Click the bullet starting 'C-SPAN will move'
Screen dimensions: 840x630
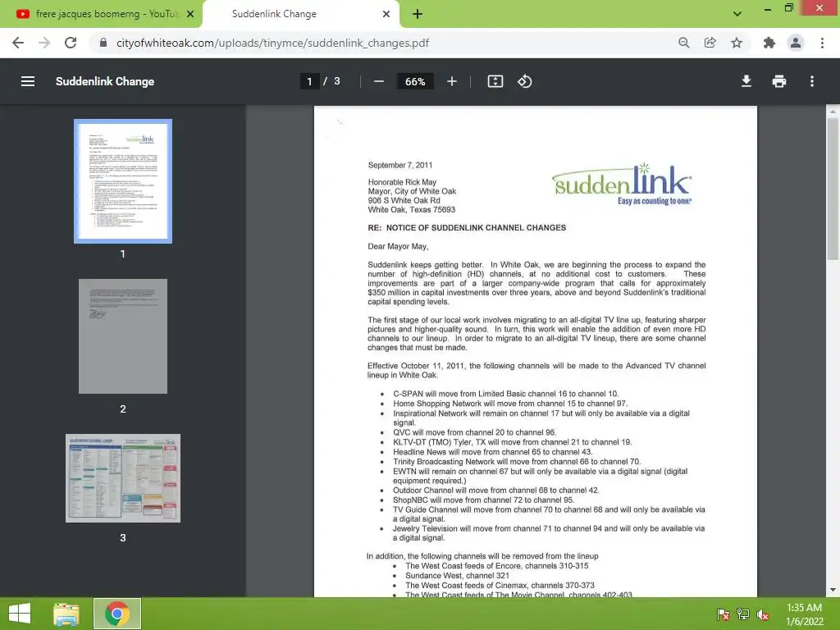click(x=505, y=394)
